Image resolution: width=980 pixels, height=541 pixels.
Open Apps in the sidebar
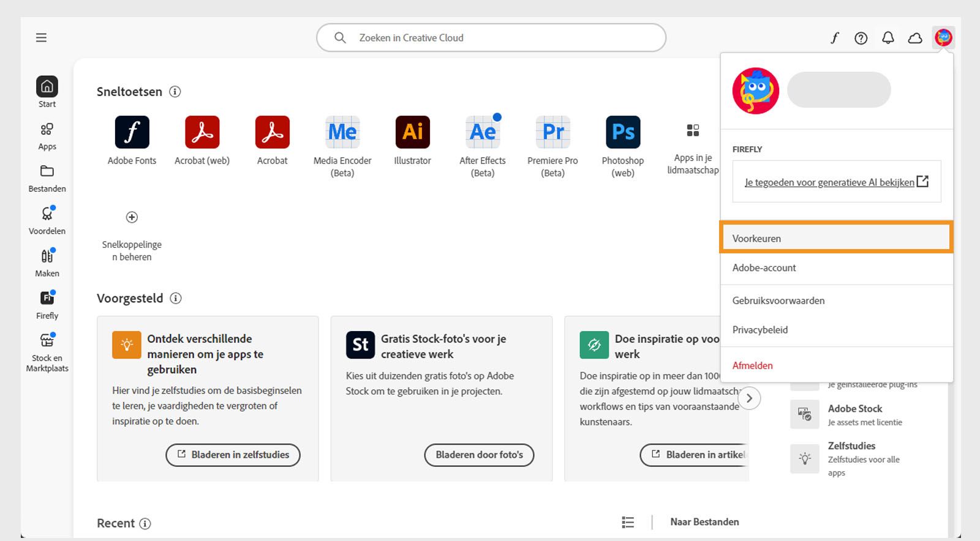tap(47, 136)
